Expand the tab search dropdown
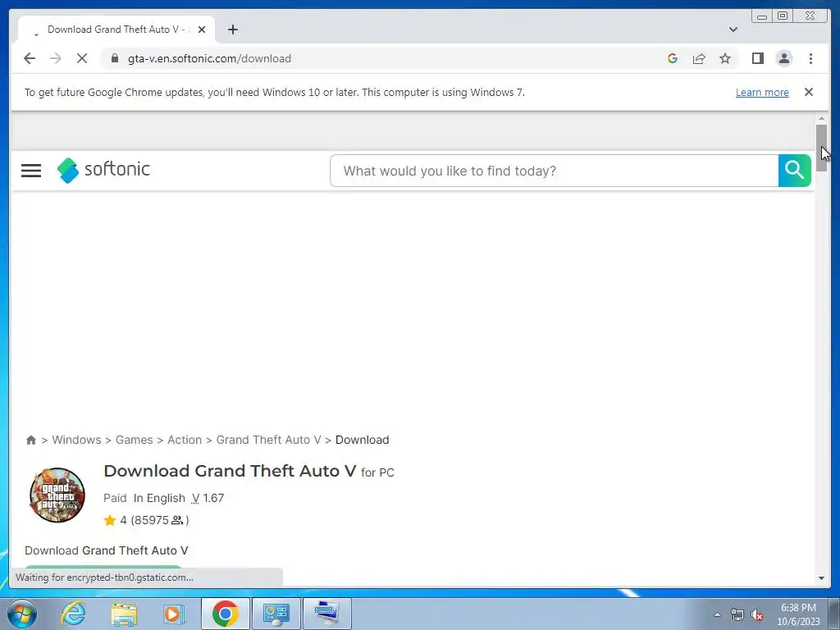This screenshot has width=840, height=630. pos(733,30)
